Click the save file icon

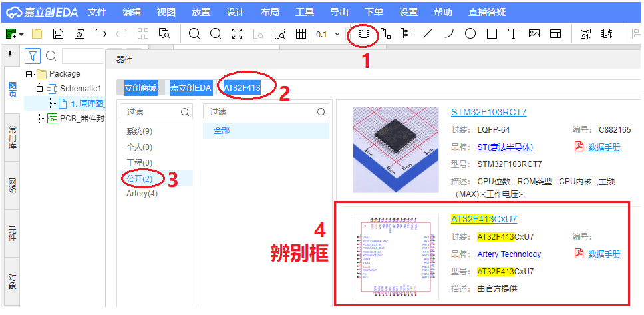58,33
